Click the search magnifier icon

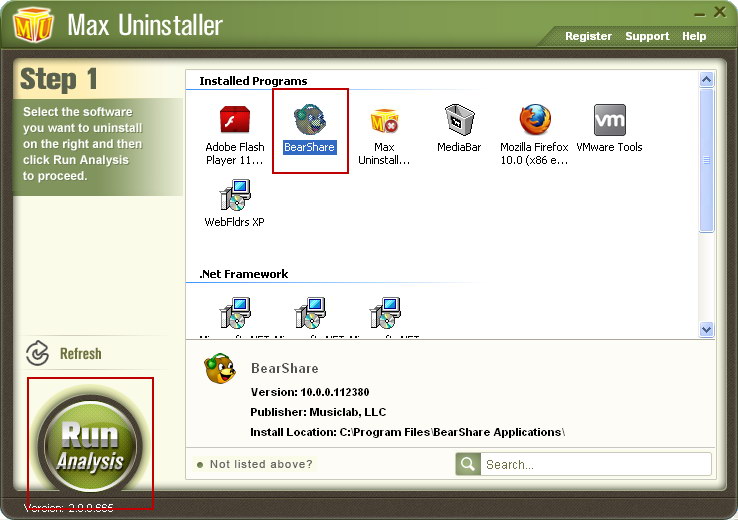tap(468, 464)
